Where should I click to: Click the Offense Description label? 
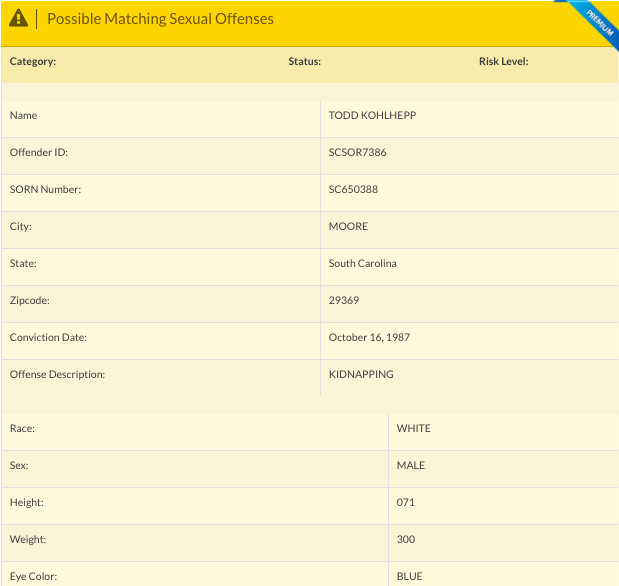point(57,374)
